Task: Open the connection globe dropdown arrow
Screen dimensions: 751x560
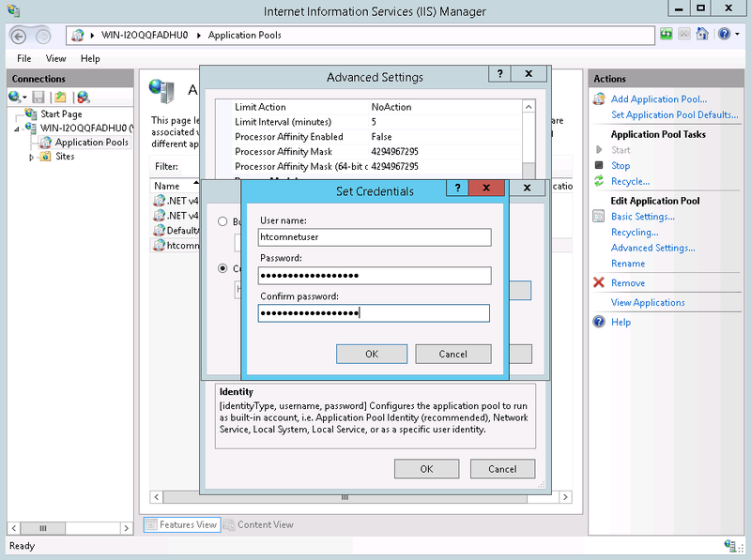Action: 24,98
